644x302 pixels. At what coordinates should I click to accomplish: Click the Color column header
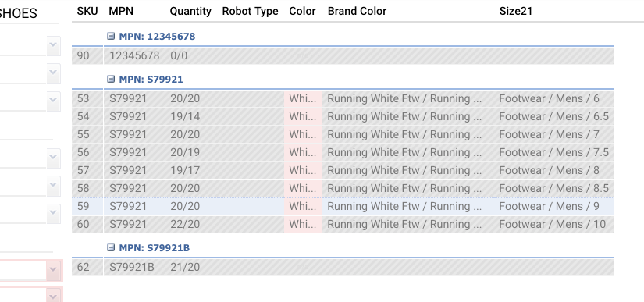click(302, 11)
